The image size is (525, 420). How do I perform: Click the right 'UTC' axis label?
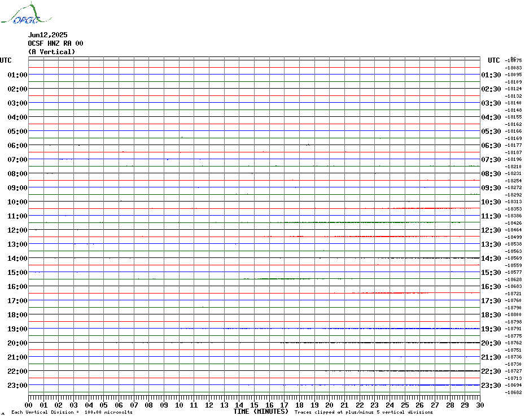pos(493,60)
